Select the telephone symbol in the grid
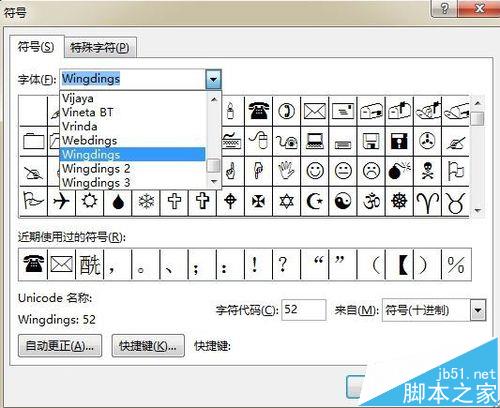Image resolution: width=500 pixels, height=408 pixels. (258, 111)
